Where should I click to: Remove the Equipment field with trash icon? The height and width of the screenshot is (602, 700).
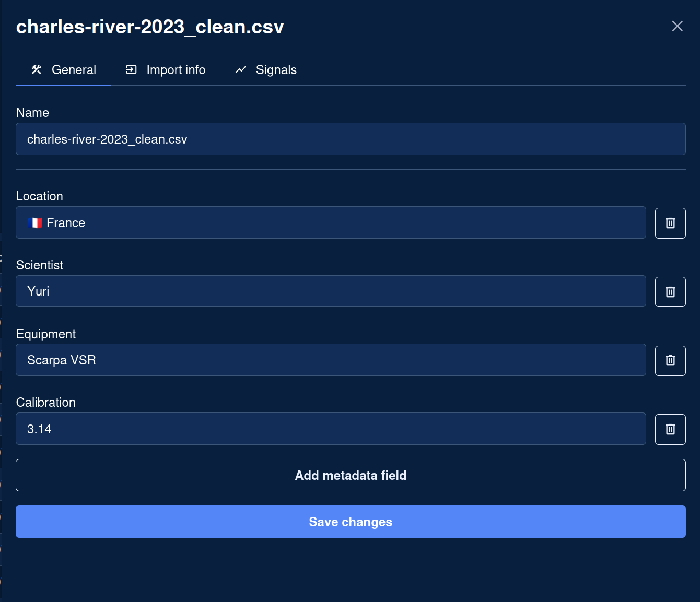(670, 360)
